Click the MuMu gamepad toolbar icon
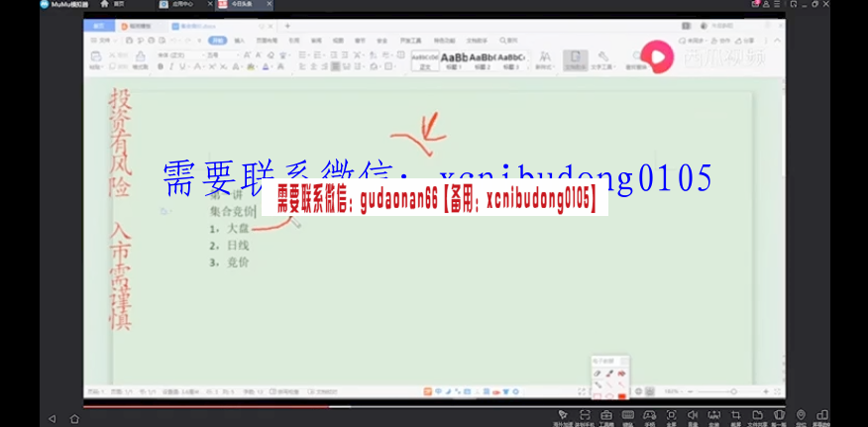Screen dimensions: 868x427 [649, 415]
